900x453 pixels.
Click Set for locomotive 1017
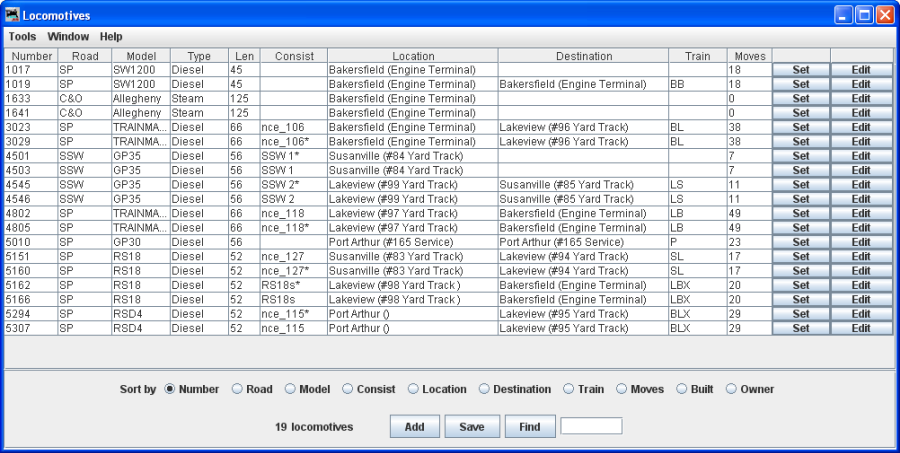[800, 70]
